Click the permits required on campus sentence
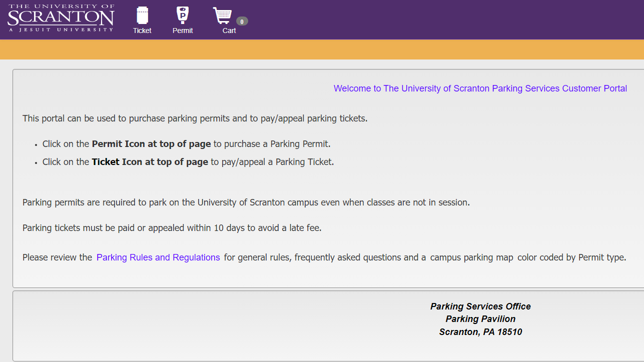The image size is (644, 362). pos(246,202)
